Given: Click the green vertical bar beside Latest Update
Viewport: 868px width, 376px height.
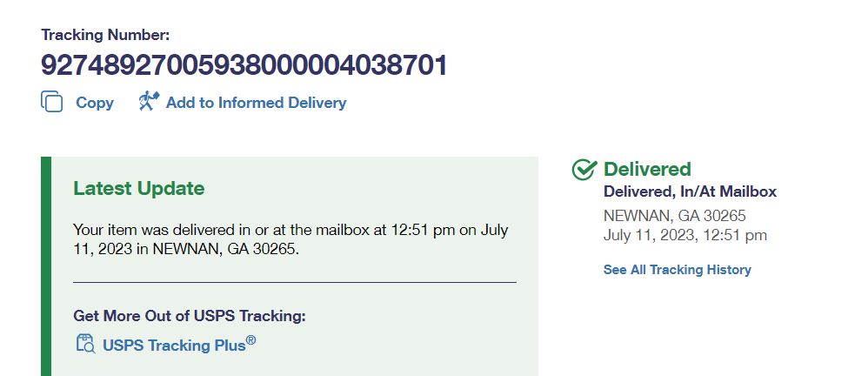Looking at the screenshot, I should coord(46,265).
